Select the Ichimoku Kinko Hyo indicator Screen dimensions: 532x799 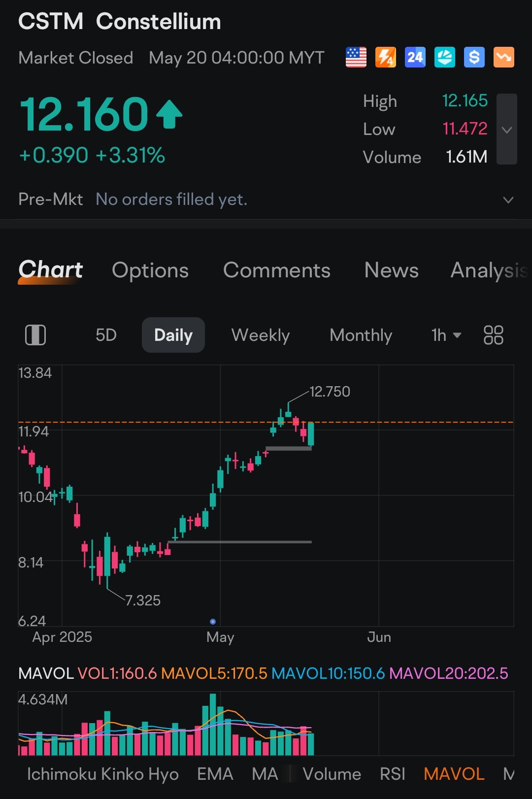[103, 774]
